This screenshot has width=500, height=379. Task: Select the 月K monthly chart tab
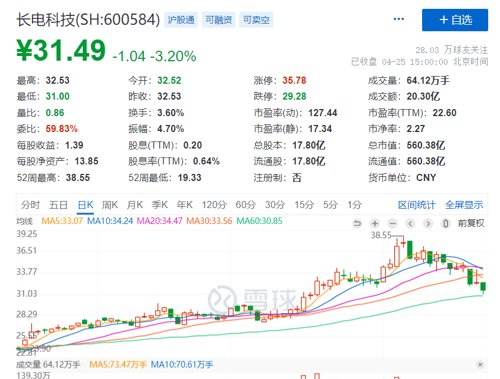(135, 205)
